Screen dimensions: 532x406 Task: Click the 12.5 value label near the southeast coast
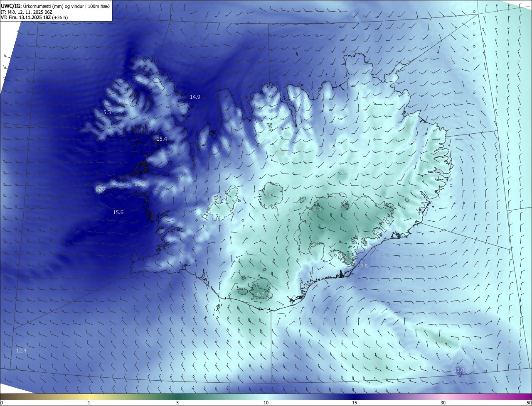(362, 266)
